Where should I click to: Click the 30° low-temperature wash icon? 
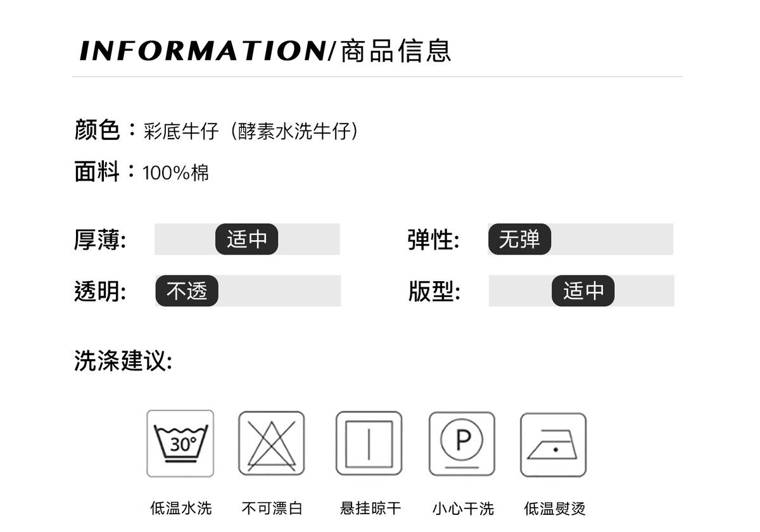[180, 443]
